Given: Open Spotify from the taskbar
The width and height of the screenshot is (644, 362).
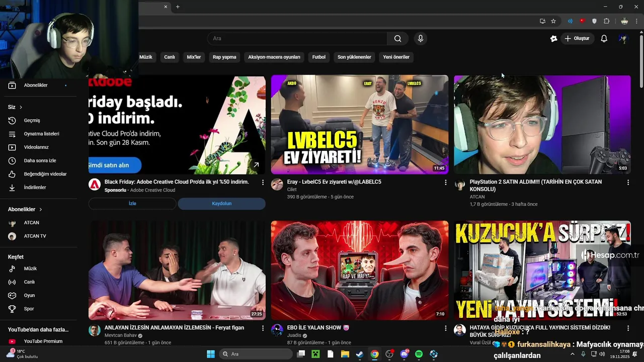Looking at the screenshot, I should click(419, 354).
